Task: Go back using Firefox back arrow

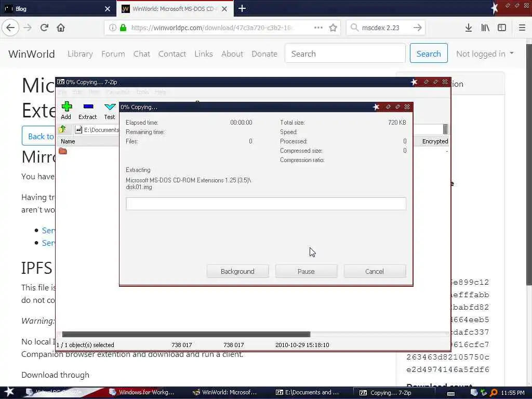Action: point(10,28)
